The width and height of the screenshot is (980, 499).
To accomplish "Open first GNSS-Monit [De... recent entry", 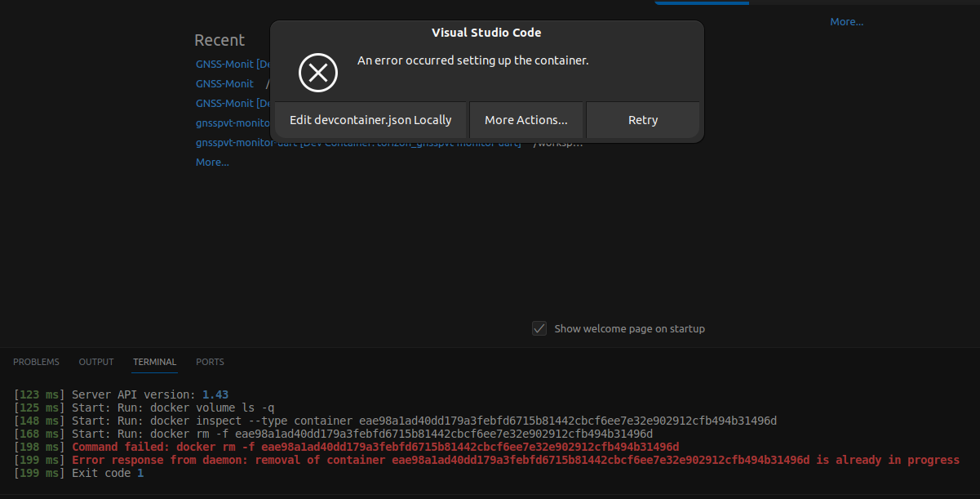I will point(233,64).
